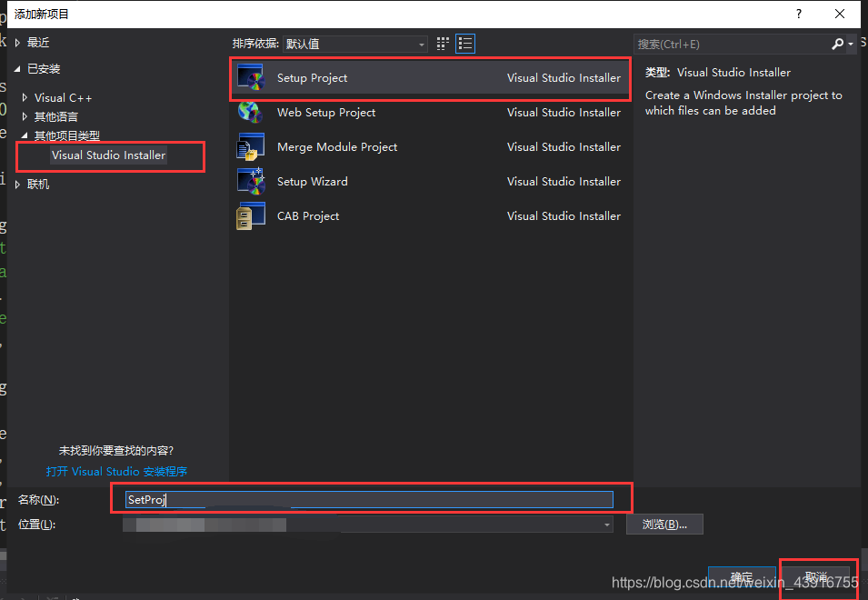Viewport: 868px width, 600px height.
Task: Select the Visual C++ tree label
Action: [x=63, y=97]
